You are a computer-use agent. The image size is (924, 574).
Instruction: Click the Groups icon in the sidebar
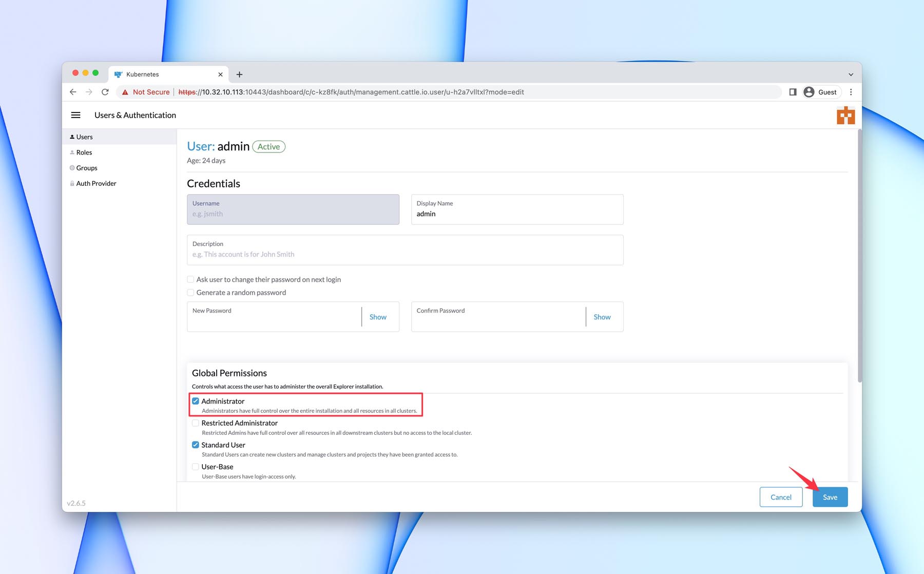pos(72,168)
